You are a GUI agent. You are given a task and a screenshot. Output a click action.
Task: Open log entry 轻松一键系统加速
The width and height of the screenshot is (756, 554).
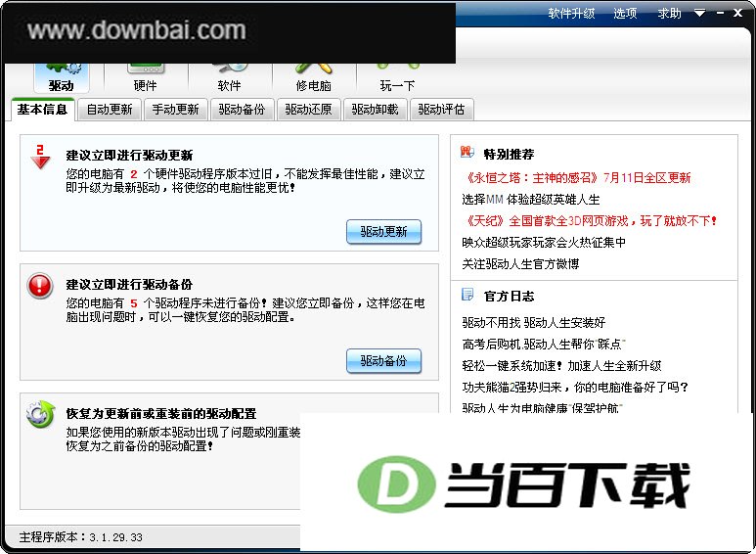[561, 366]
